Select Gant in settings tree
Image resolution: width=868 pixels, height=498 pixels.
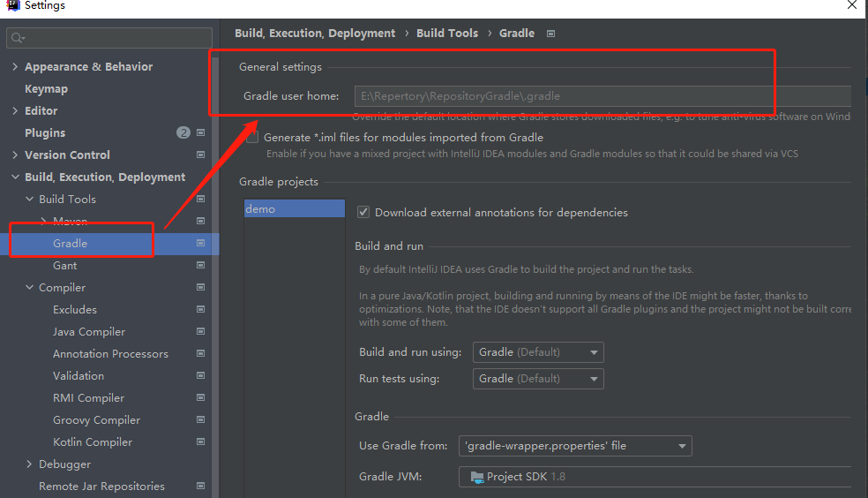coord(64,266)
